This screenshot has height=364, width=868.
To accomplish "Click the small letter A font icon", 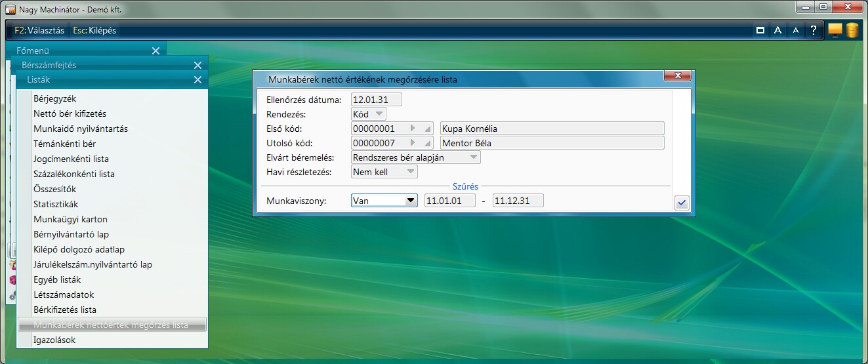I will click(x=795, y=30).
